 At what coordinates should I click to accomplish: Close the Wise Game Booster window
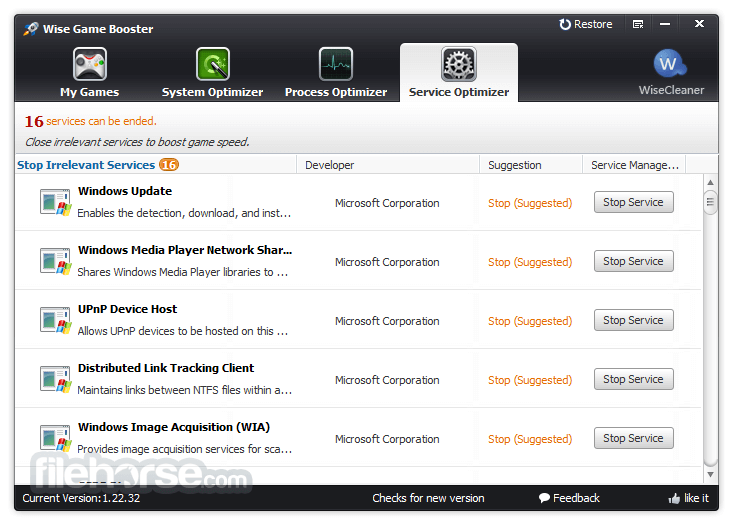(x=699, y=23)
